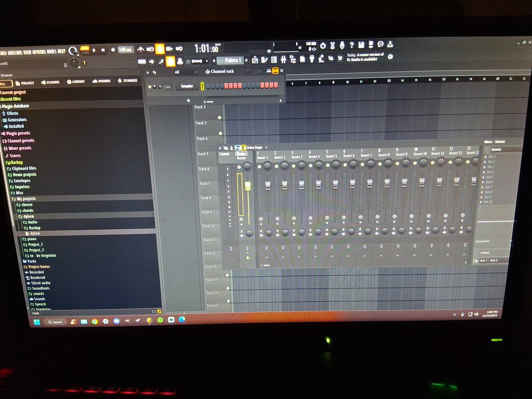Click the Edge icon on the taskbar
Image resolution: width=532 pixels, height=399 pixels.
[x=182, y=319]
